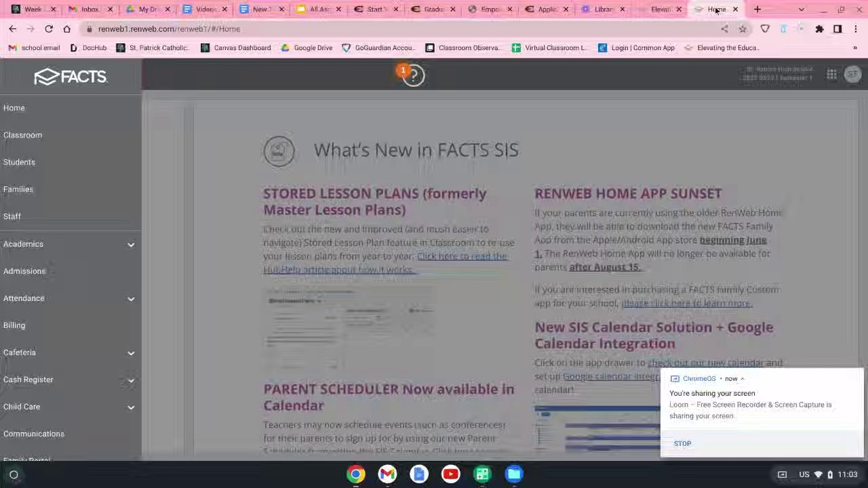Screen dimensions: 868x488
Task: Open YouTube from the shelf
Action: tap(450, 474)
